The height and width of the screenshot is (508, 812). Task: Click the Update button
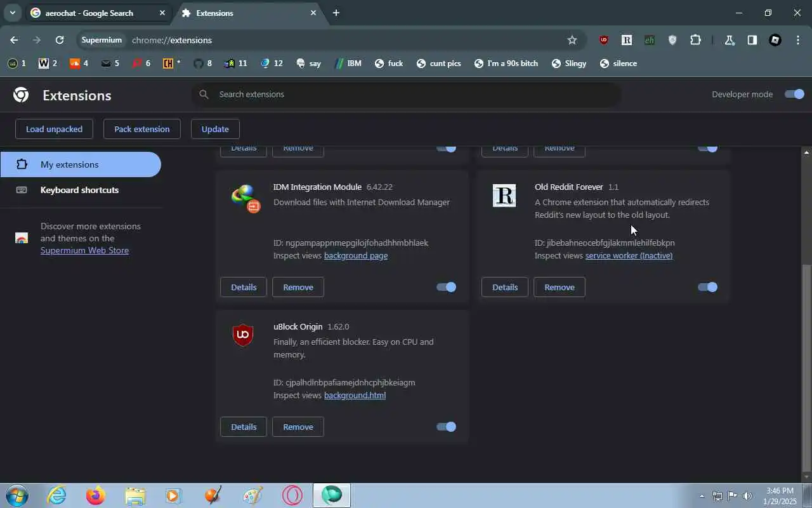pos(215,129)
